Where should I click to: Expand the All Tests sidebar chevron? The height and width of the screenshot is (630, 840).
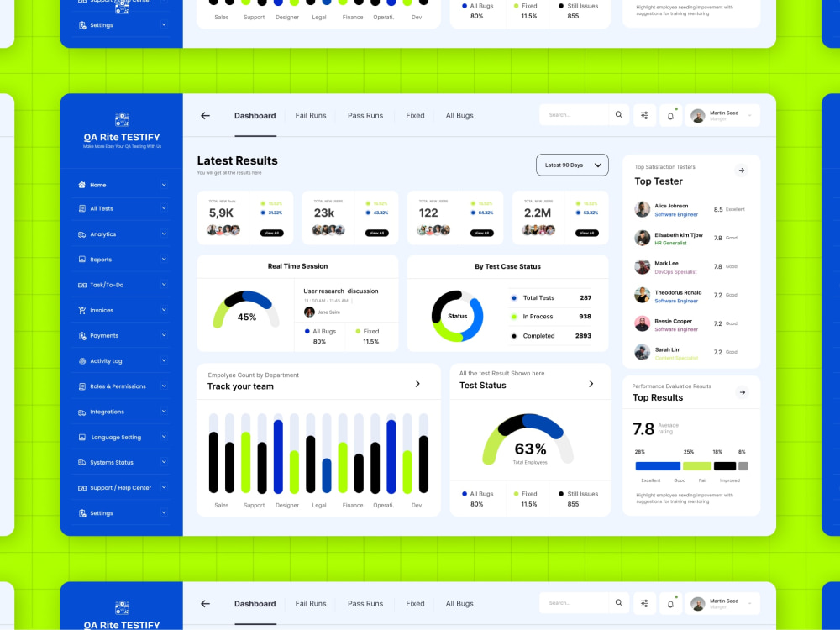pyautogui.click(x=164, y=208)
